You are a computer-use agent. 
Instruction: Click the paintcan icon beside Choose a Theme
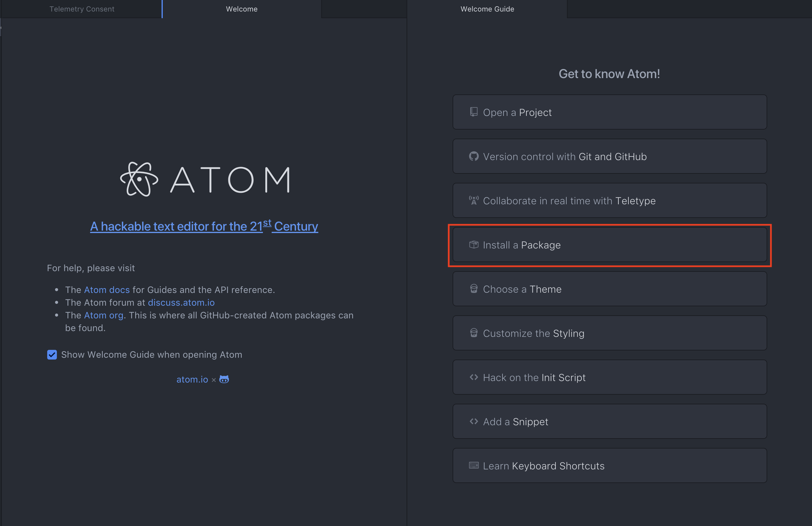tap(473, 289)
